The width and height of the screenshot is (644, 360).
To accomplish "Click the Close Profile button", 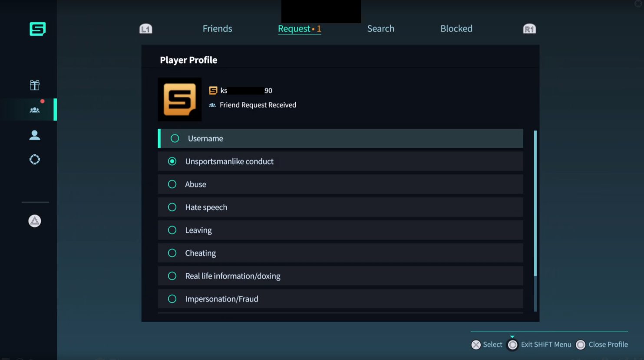I will (602, 344).
